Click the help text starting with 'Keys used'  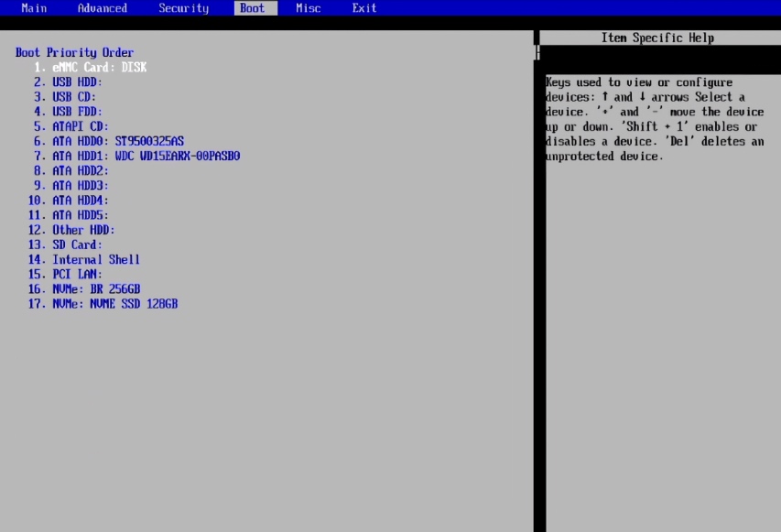coord(655,119)
